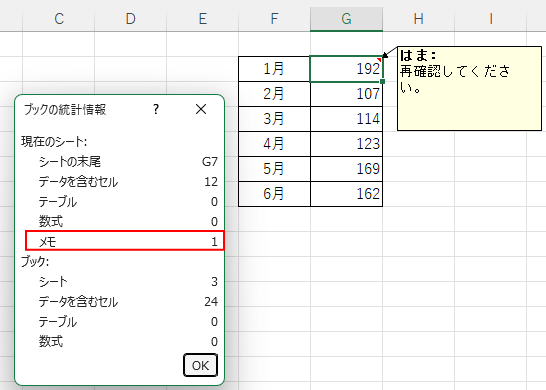Screen dimensions: 546x390
Task: Open help via the question mark icon
Action: 156,109
